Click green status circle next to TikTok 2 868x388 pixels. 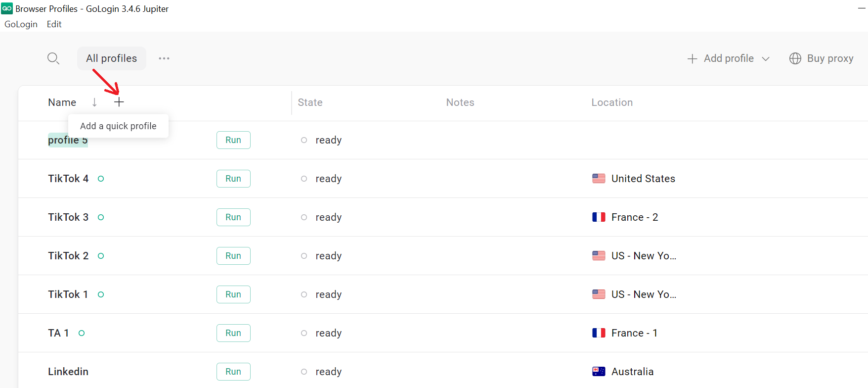[101, 256]
